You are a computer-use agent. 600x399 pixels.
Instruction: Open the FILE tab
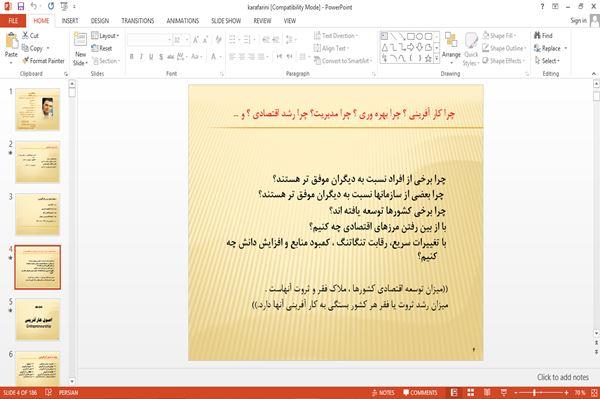pyautogui.click(x=13, y=21)
